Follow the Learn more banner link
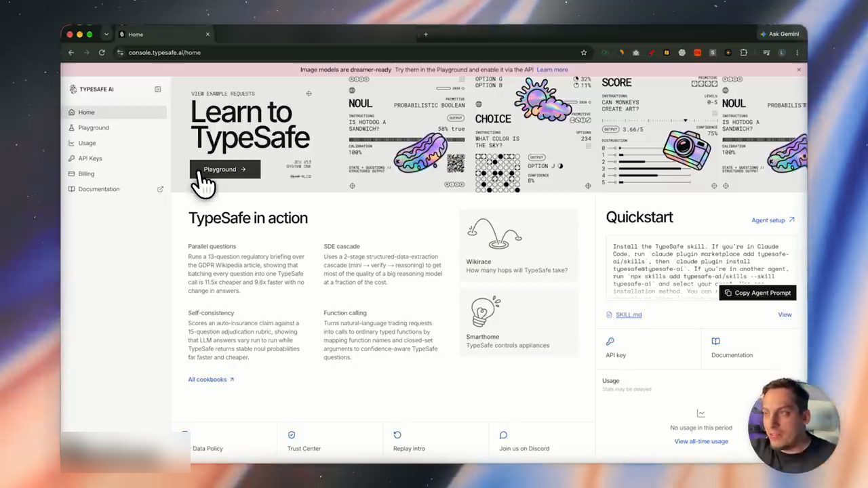Screen dimensions: 868x488 552,69
